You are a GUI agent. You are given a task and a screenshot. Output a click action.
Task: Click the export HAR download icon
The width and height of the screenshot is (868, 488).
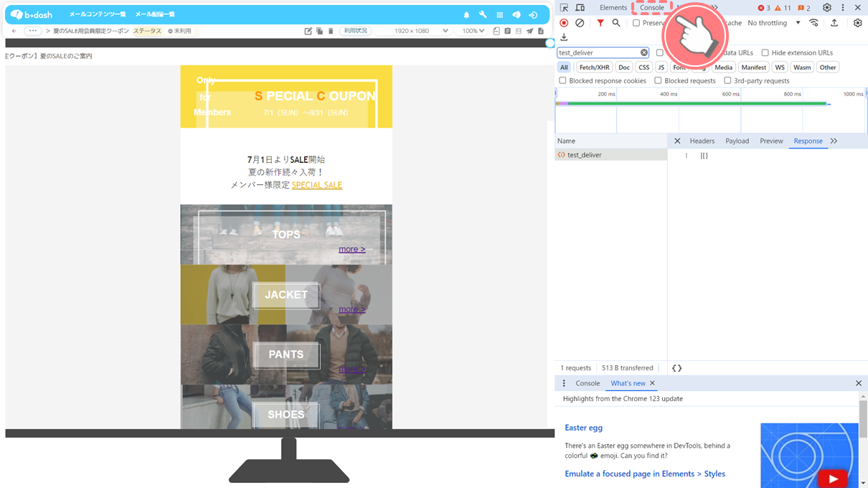click(564, 37)
